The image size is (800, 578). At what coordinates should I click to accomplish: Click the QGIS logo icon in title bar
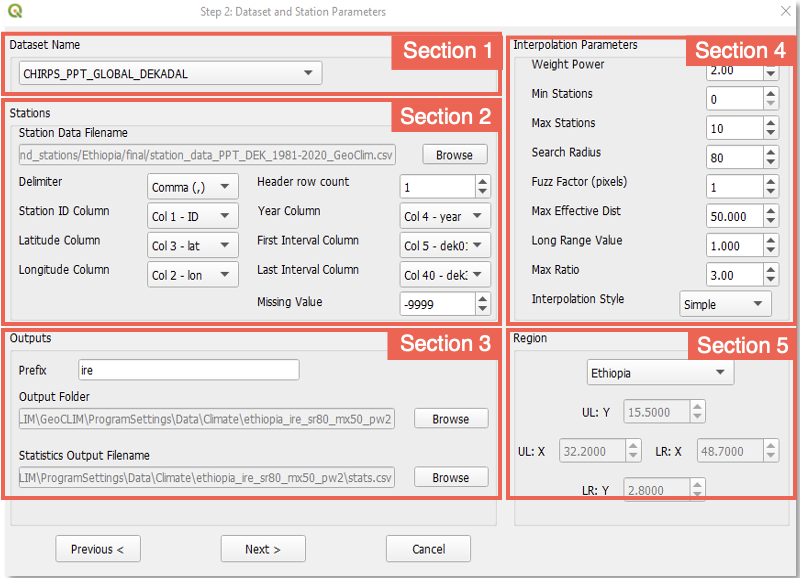[x=15, y=12]
